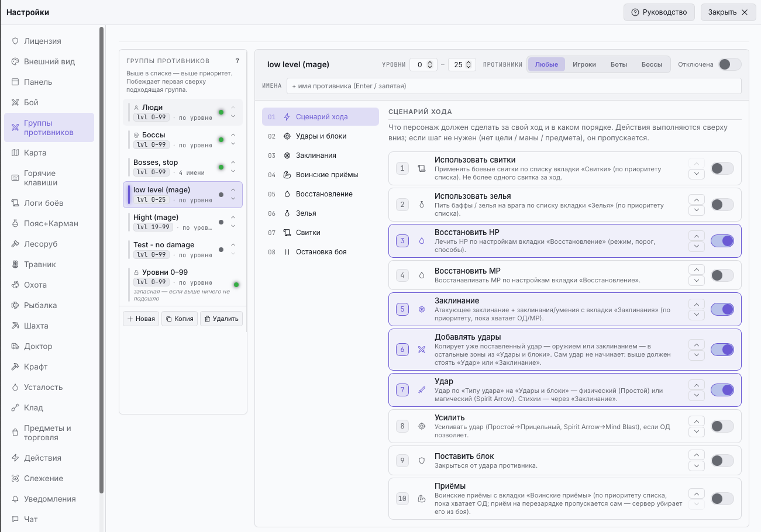Click the crossed swords icon in Добавлять удары
This screenshot has height=532, width=761.
click(x=422, y=350)
